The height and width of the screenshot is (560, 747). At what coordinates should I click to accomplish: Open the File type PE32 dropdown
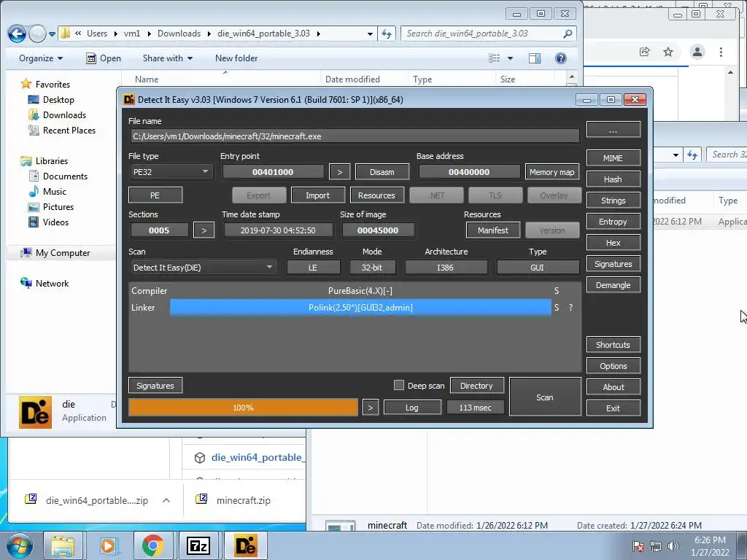[171, 172]
